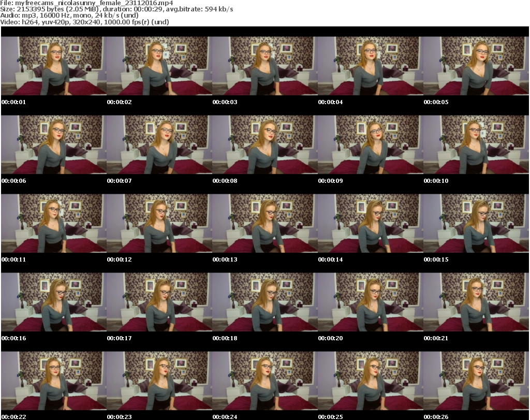Pick the video frame for 00:00:14
This screenshot has width=530, height=420.
point(371,223)
